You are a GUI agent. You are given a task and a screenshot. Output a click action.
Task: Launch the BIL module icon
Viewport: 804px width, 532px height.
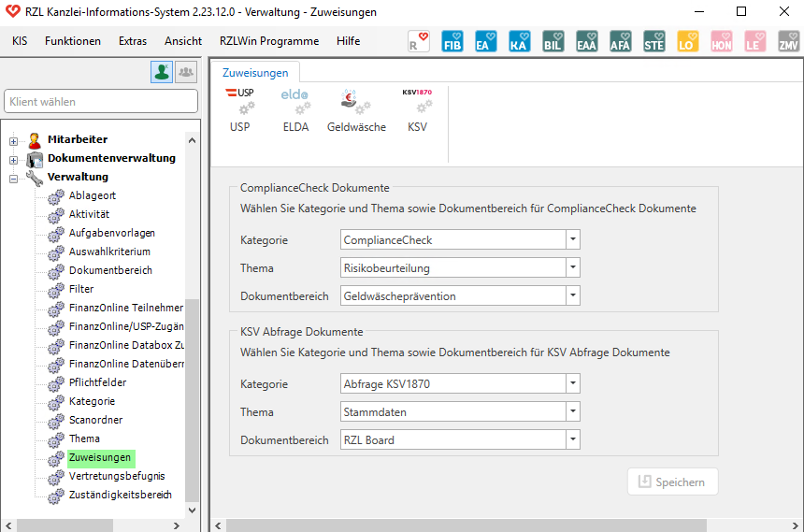coord(553,42)
